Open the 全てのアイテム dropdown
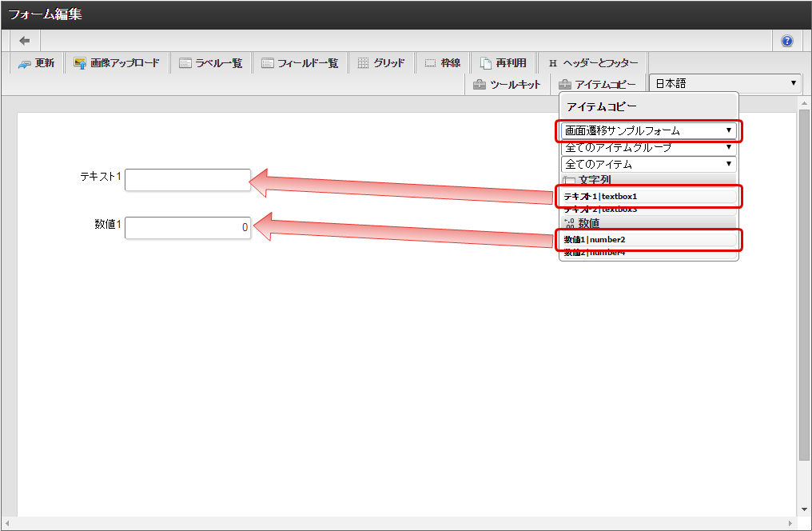Screen dimensions: 812x531 [648, 164]
